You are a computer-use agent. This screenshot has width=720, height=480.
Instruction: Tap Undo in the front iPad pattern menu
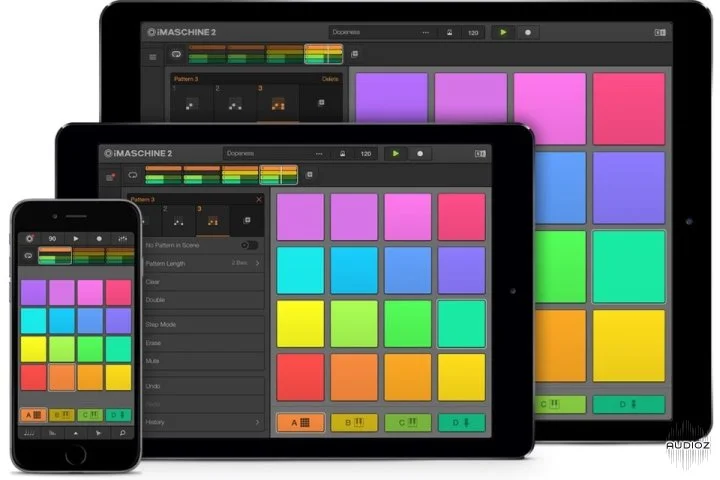pyautogui.click(x=203, y=386)
